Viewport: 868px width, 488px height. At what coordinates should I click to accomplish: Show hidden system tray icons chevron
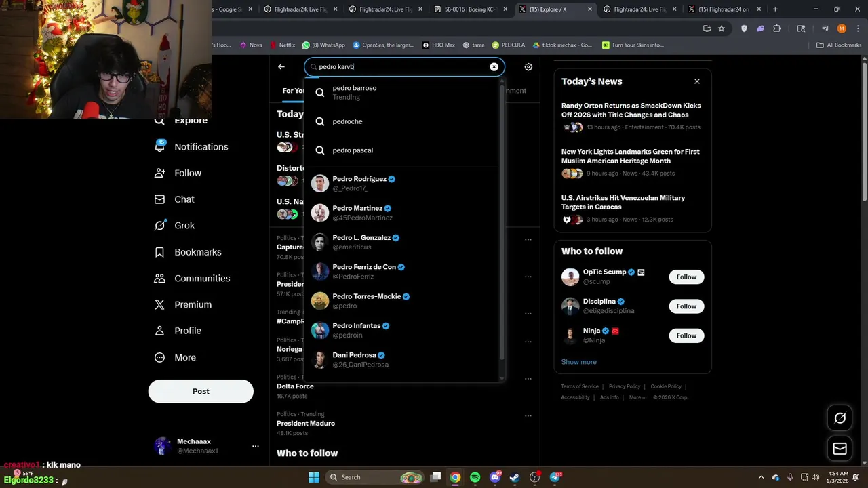point(761,477)
